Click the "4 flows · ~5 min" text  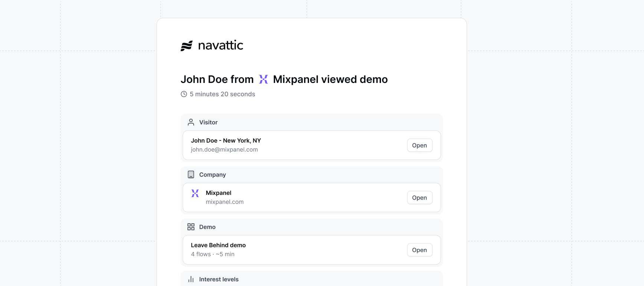(213, 254)
